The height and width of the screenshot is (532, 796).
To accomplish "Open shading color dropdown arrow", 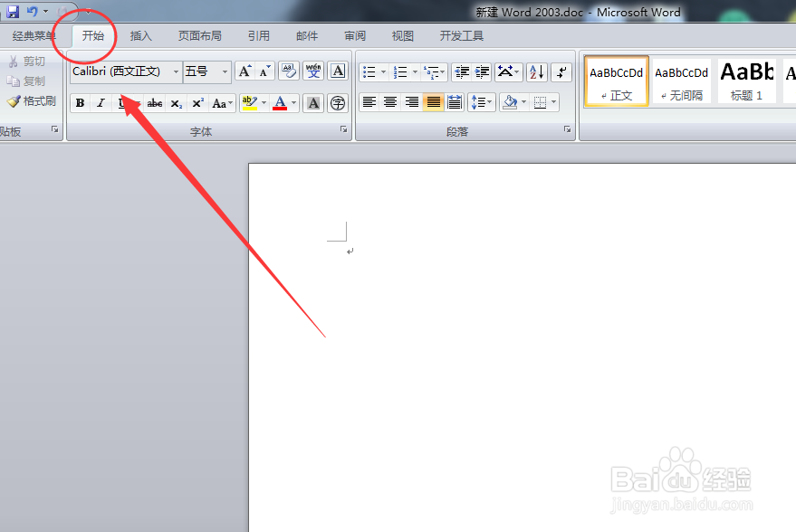I will pyautogui.click(x=524, y=103).
